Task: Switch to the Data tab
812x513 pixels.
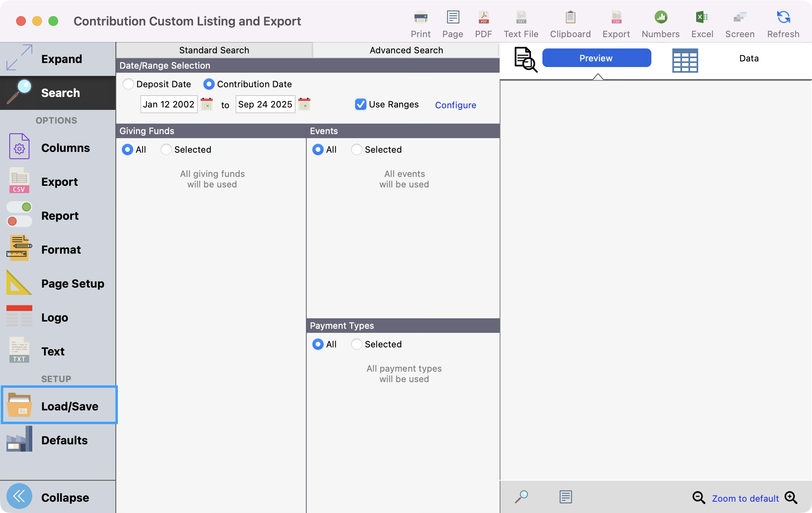Action: (x=749, y=58)
